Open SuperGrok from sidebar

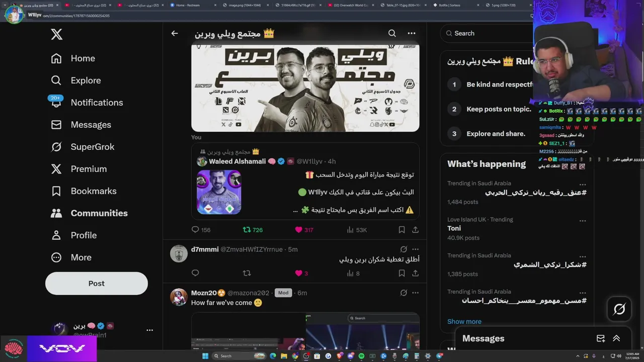point(83,147)
